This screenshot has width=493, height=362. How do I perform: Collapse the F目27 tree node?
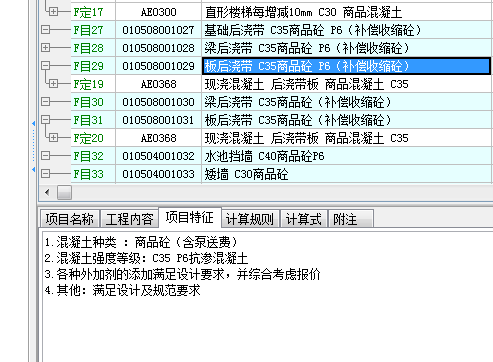(45, 30)
